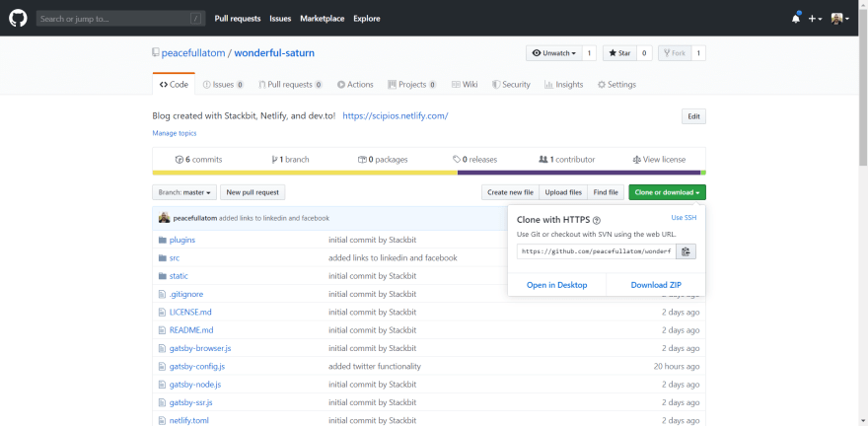Image resolution: width=868 pixels, height=426 pixels.
Task: Click green segment of language bar
Action: point(703,173)
